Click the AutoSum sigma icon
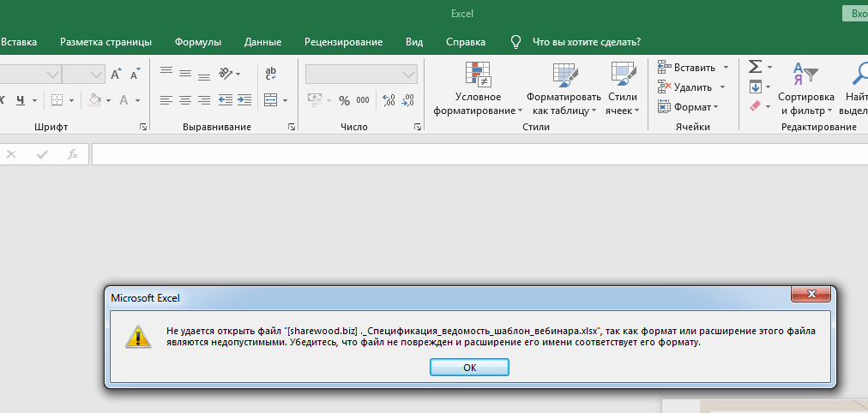 [x=755, y=67]
